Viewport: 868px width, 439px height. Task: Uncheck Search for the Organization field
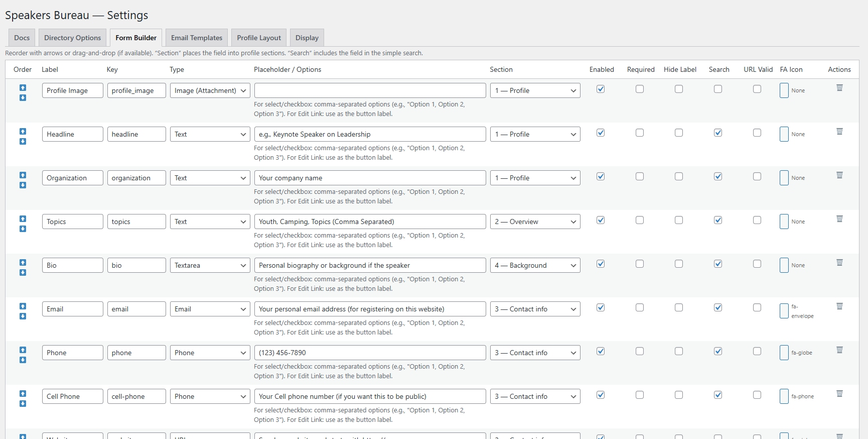pos(718,176)
